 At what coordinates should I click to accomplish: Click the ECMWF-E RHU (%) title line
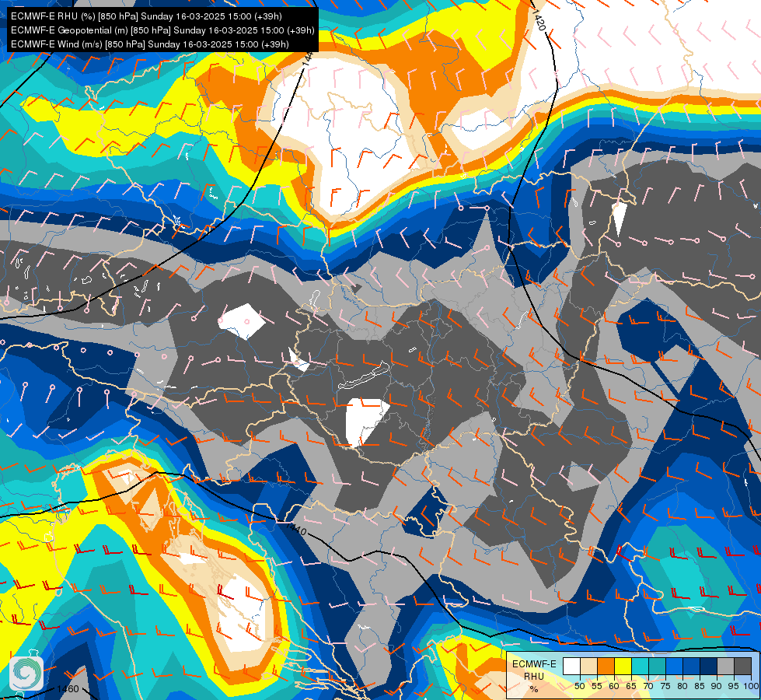(x=146, y=16)
